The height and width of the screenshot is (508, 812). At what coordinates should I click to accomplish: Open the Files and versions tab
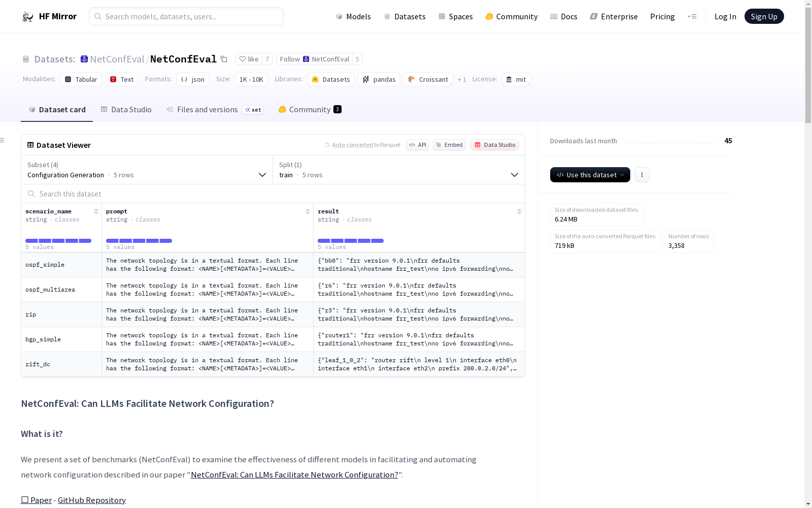point(215,110)
